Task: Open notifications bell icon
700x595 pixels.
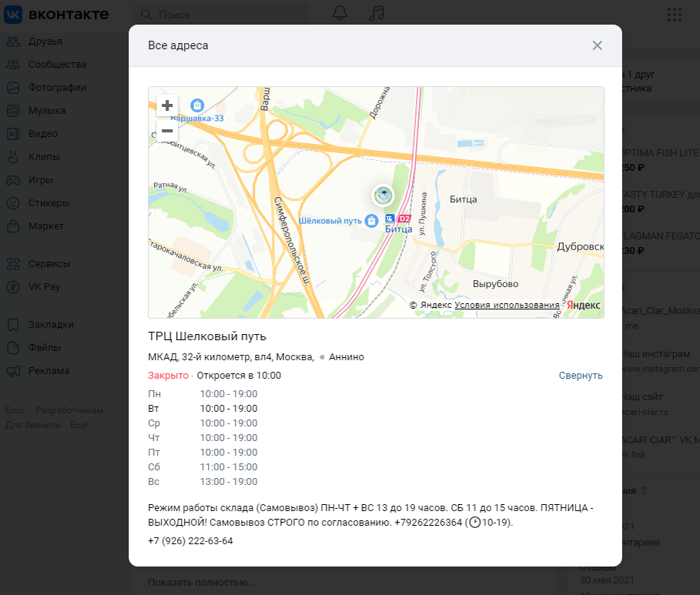Action: 340,14
